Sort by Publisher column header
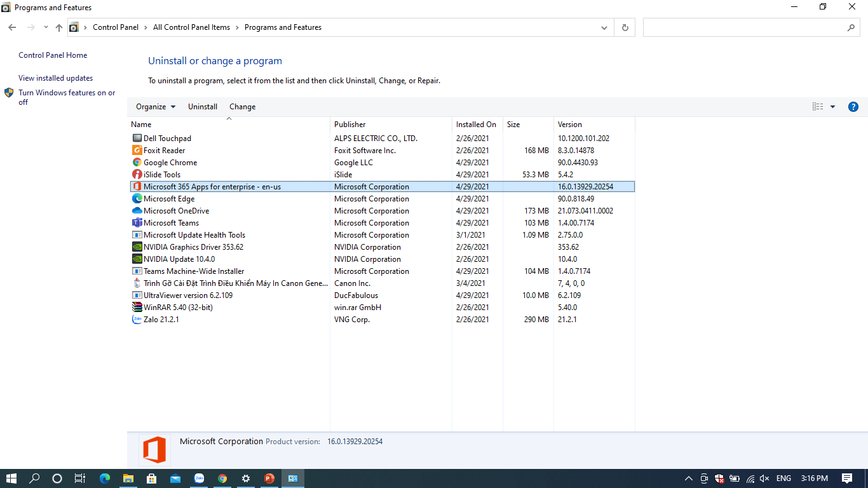 click(391, 125)
